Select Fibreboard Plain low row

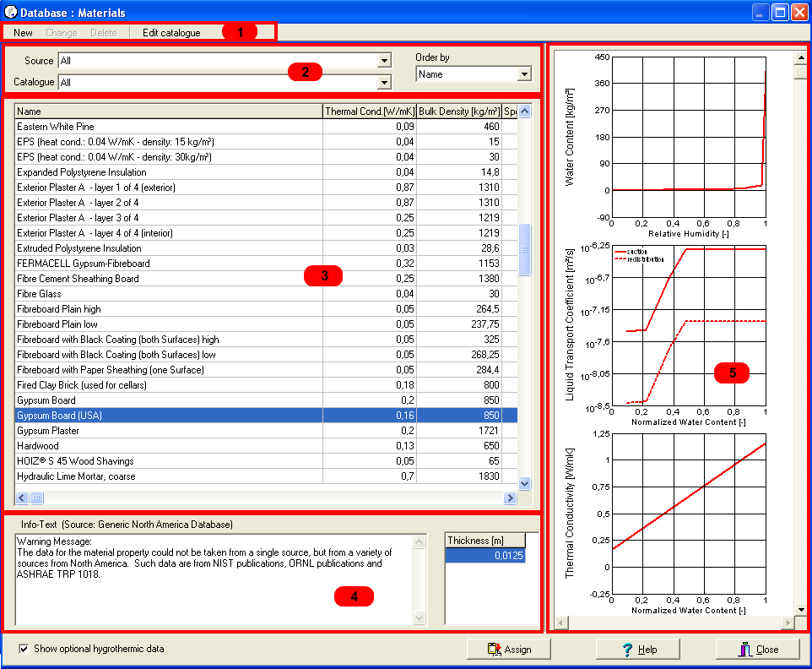click(x=266, y=324)
